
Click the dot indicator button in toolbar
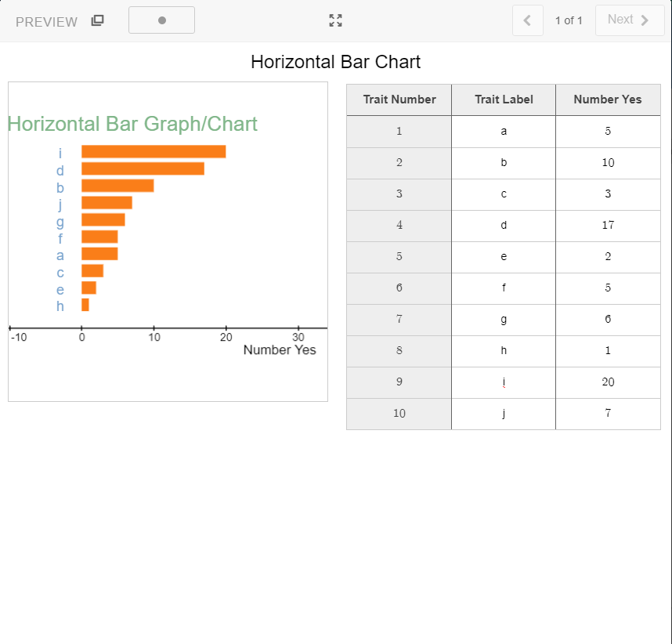161,20
